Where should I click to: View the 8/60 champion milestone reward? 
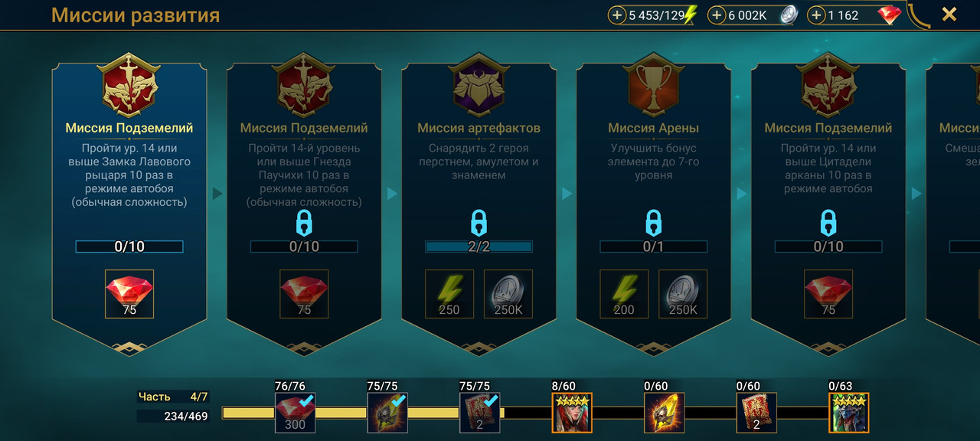pyautogui.click(x=571, y=413)
